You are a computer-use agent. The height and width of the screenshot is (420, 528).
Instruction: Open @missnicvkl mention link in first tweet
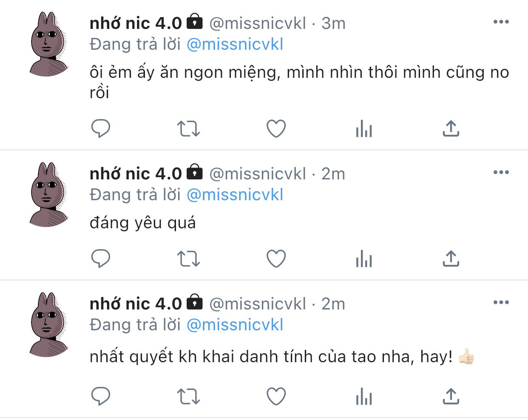(x=235, y=44)
